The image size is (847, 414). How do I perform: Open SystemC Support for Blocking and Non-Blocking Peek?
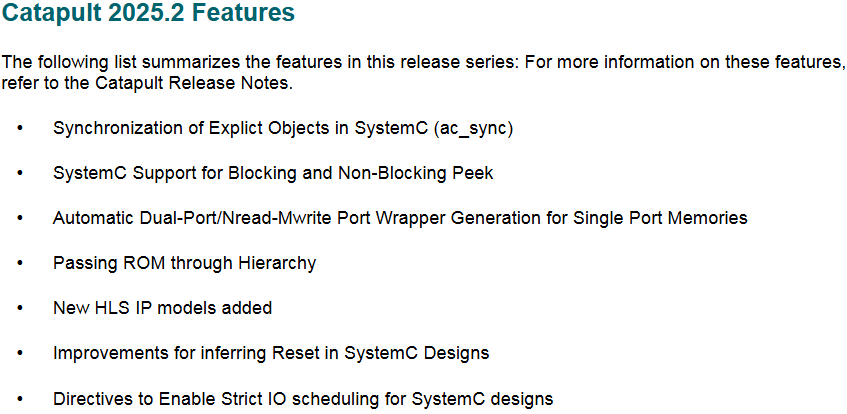tap(273, 174)
